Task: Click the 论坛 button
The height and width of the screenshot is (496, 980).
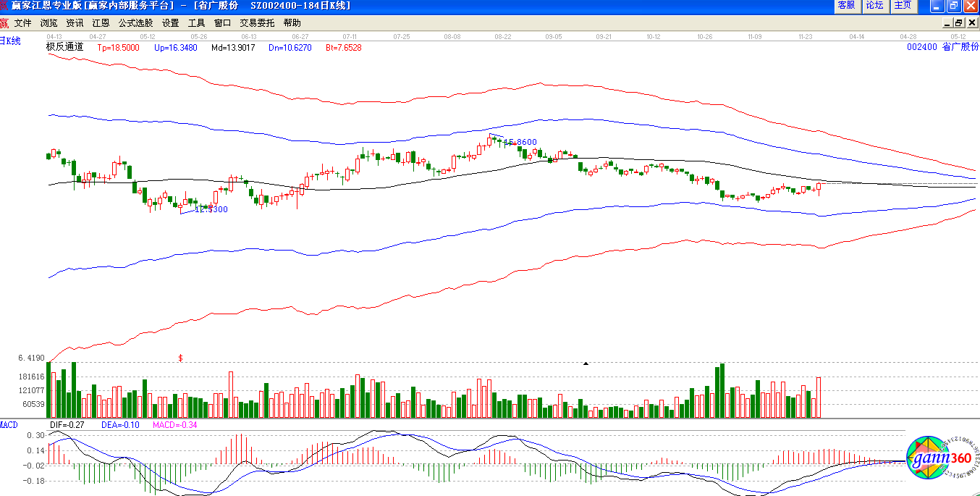Action: point(874,6)
